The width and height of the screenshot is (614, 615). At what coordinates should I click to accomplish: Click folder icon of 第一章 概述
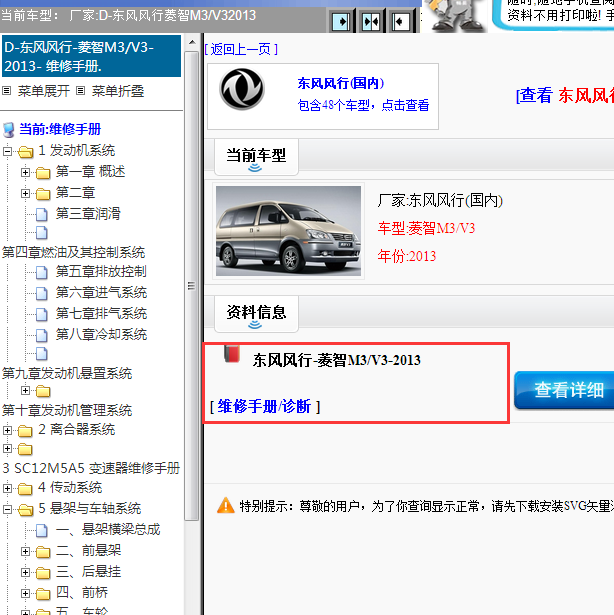click(x=43, y=173)
